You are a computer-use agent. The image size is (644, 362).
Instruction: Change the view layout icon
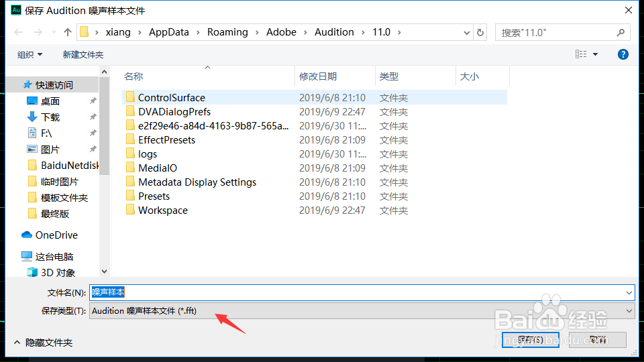tap(581, 54)
